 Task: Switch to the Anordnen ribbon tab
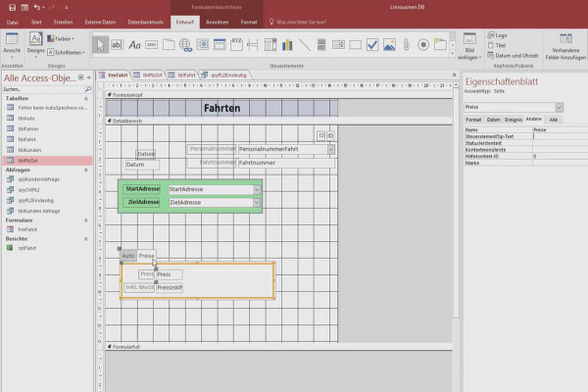[x=218, y=23]
